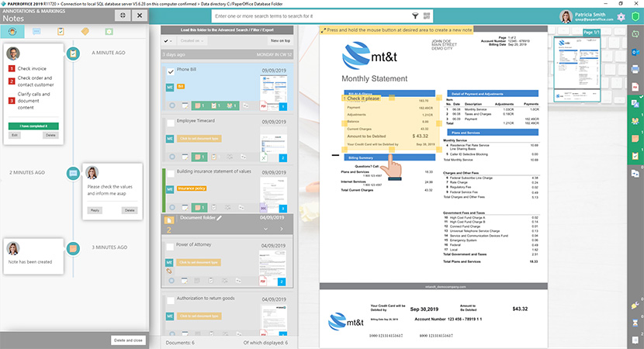Viewport: 644px width, 349px height.
Task: Click the document compare icon in right sidebar
Action: pyautogui.click(x=635, y=173)
